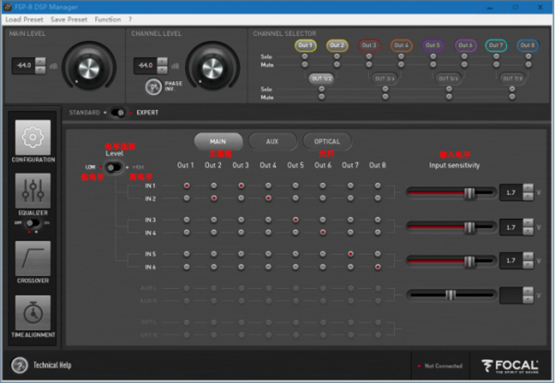Route IN 1 to Out 2
555x383 pixels.
(214, 185)
